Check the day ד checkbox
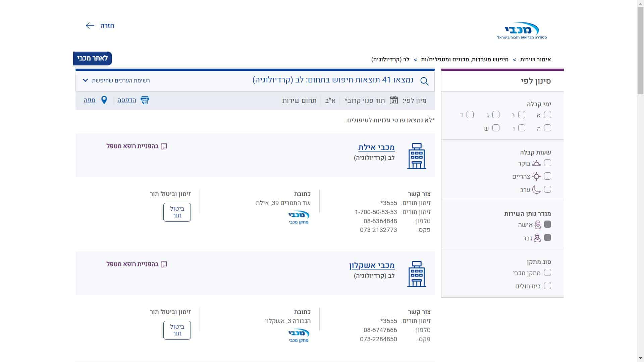The width and height of the screenshot is (644, 362). click(x=470, y=115)
